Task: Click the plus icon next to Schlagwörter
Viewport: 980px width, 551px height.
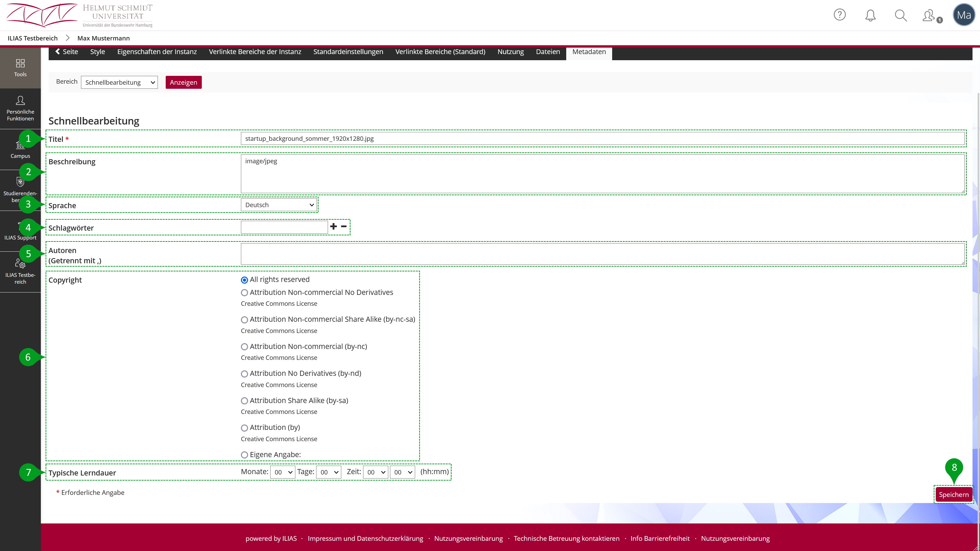Action: 333,226
